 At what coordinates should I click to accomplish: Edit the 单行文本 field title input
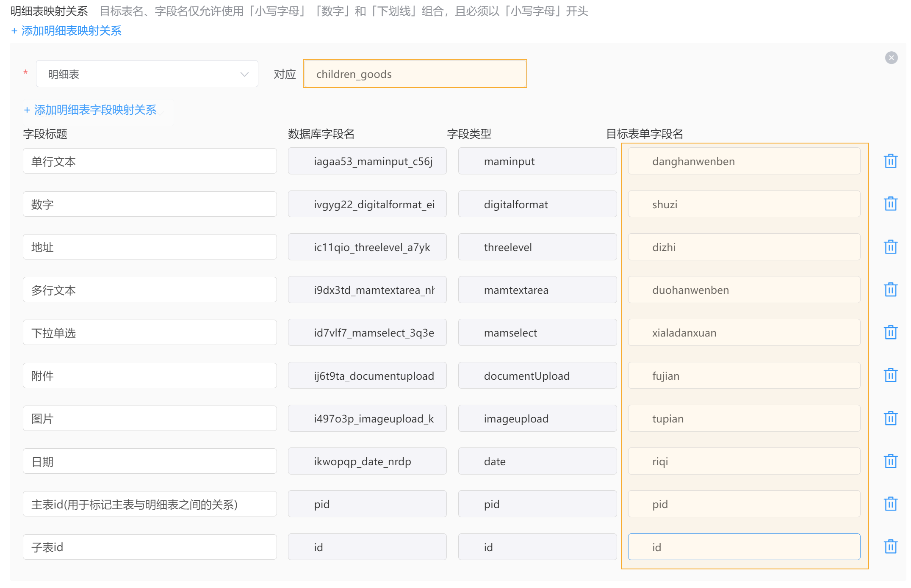coord(150,161)
